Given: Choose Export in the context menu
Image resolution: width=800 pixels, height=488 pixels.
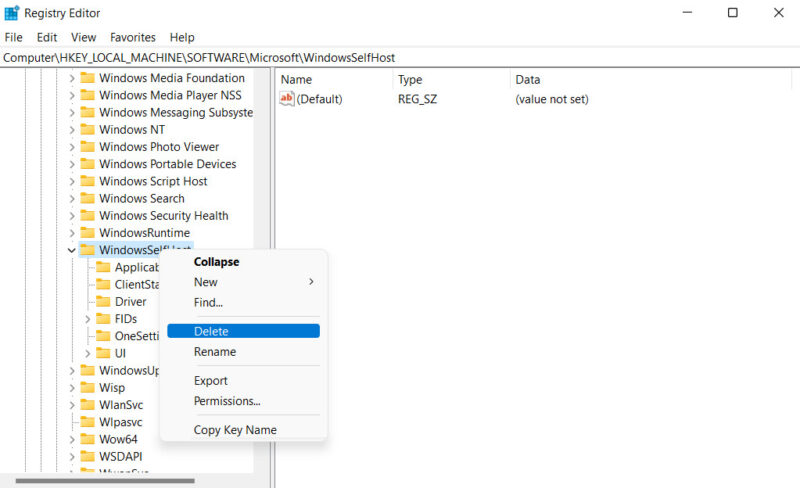Looking at the screenshot, I should tap(243, 380).
